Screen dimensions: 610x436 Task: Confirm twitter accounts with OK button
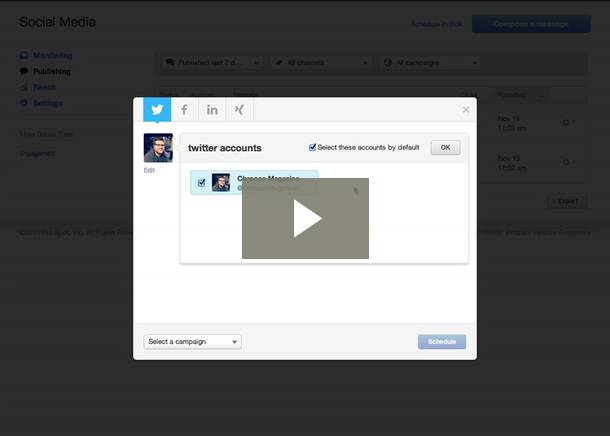click(x=445, y=147)
